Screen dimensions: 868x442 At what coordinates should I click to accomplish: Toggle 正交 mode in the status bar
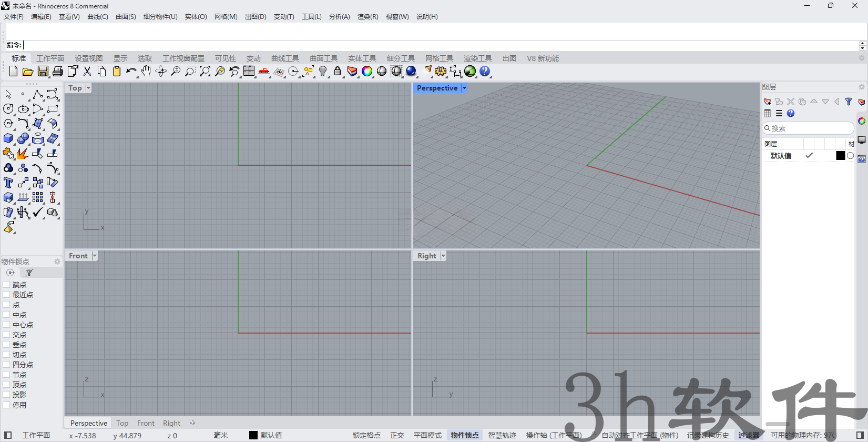[397, 435]
